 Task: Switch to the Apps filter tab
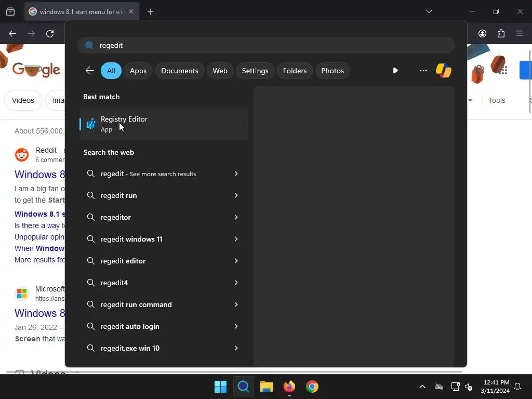(x=138, y=71)
